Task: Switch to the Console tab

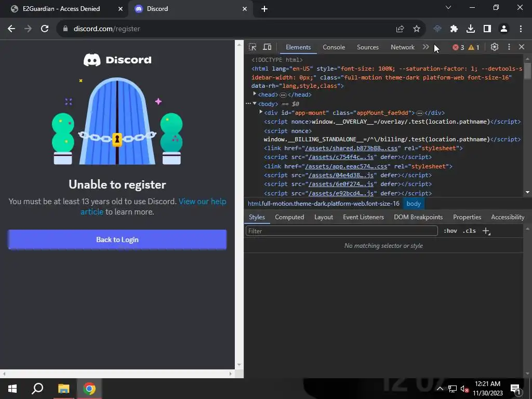Action: click(x=334, y=47)
